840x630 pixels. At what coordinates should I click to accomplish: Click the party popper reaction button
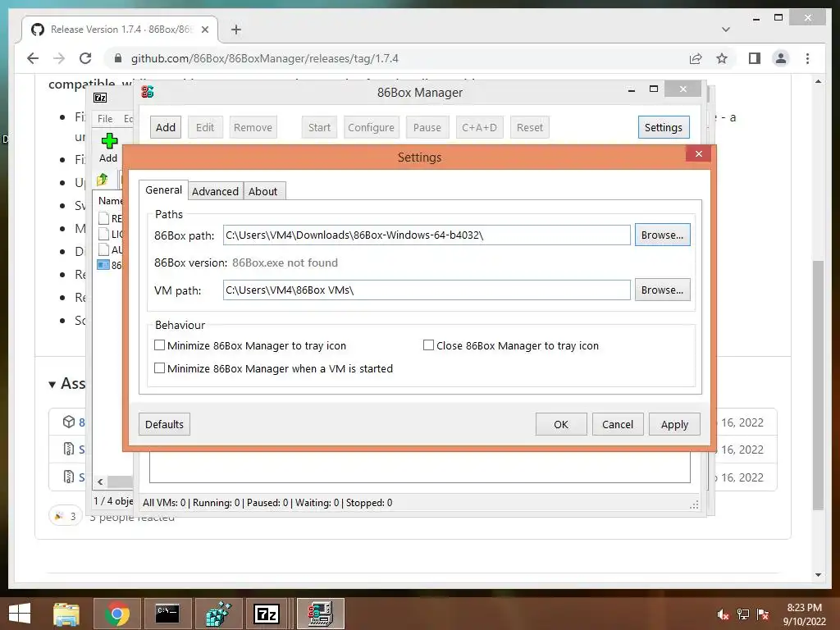click(66, 517)
